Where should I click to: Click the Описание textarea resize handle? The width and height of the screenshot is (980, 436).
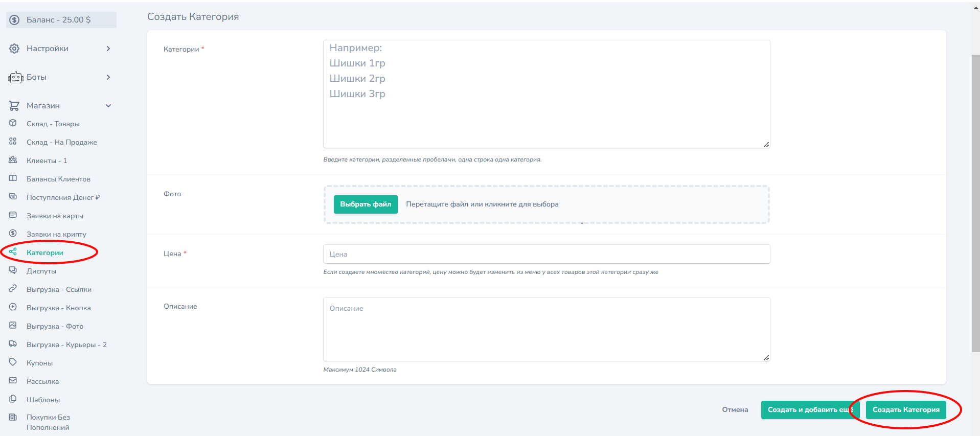pyautogui.click(x=766, y=358)
